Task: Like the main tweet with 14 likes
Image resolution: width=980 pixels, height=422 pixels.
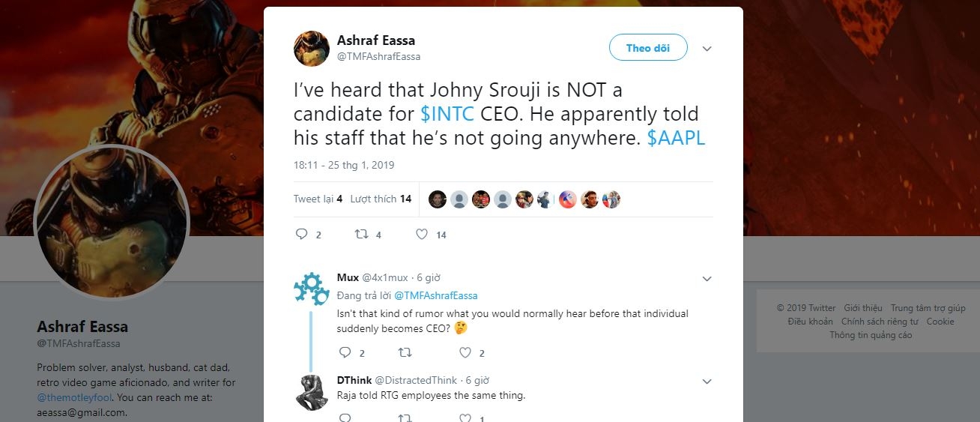Action: pos(422,235)
